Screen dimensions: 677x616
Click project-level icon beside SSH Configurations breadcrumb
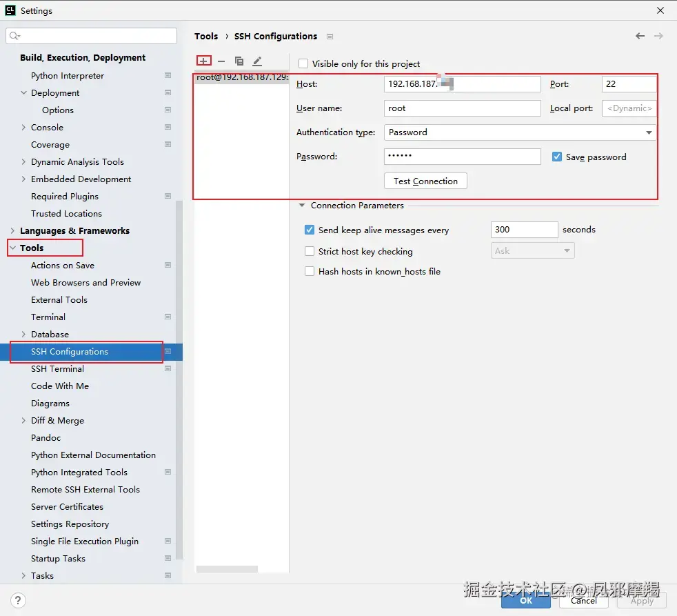click(330, 37)
